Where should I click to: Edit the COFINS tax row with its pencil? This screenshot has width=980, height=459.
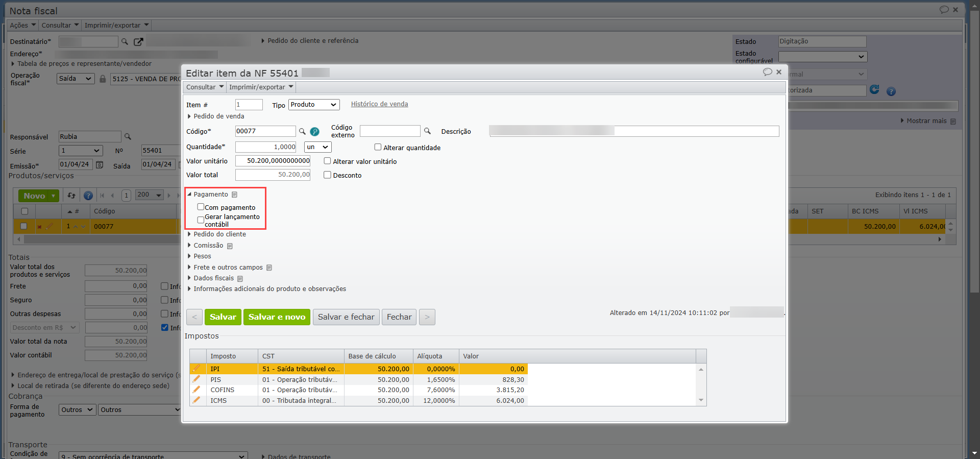(x=196, y=390)
